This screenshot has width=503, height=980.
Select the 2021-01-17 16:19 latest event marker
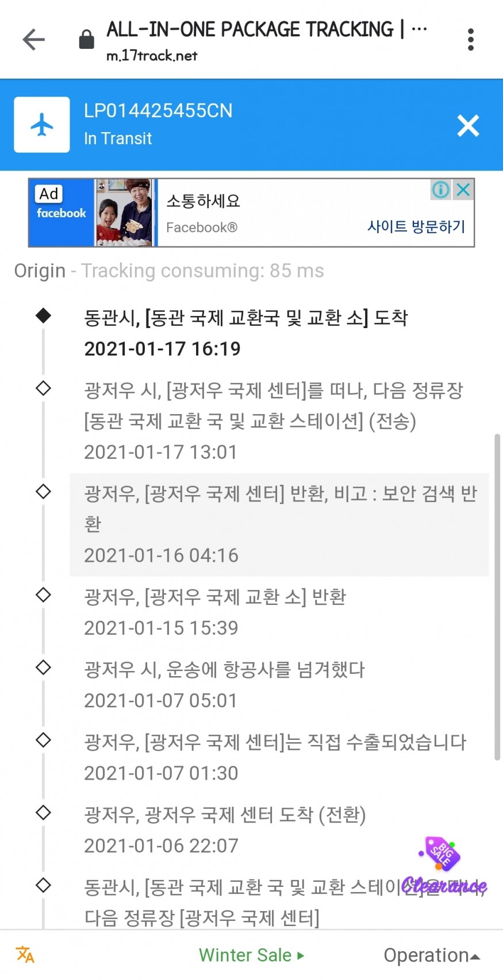43,315
